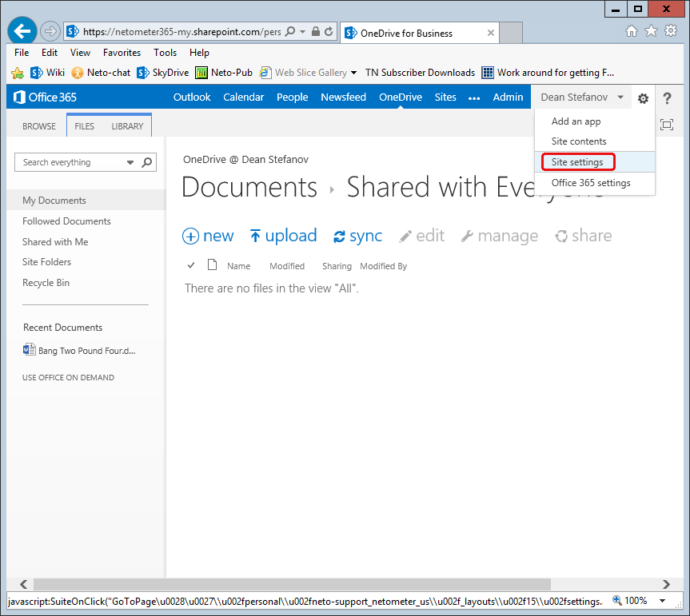The width and height of the screenshot is (690, 616).
Task: Go to Sites in Office 365 navigation
Action: point(445,97)
